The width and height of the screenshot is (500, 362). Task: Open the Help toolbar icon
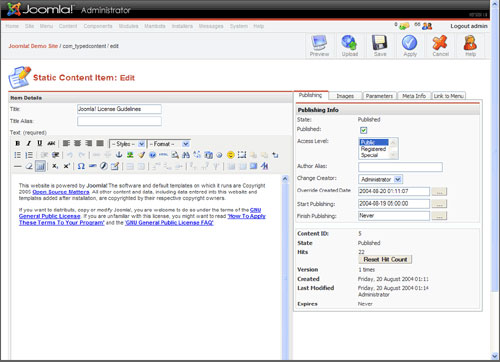pos(470,46)
